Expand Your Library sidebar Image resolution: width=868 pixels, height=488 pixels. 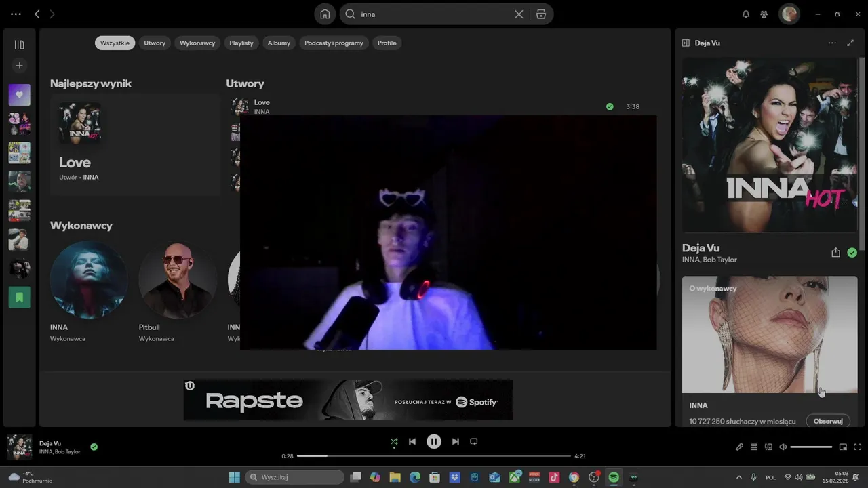19,45
